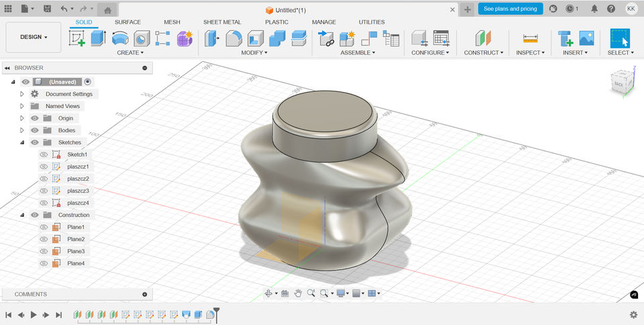Select the Fillet tool in Modify

tap(234, 38)
